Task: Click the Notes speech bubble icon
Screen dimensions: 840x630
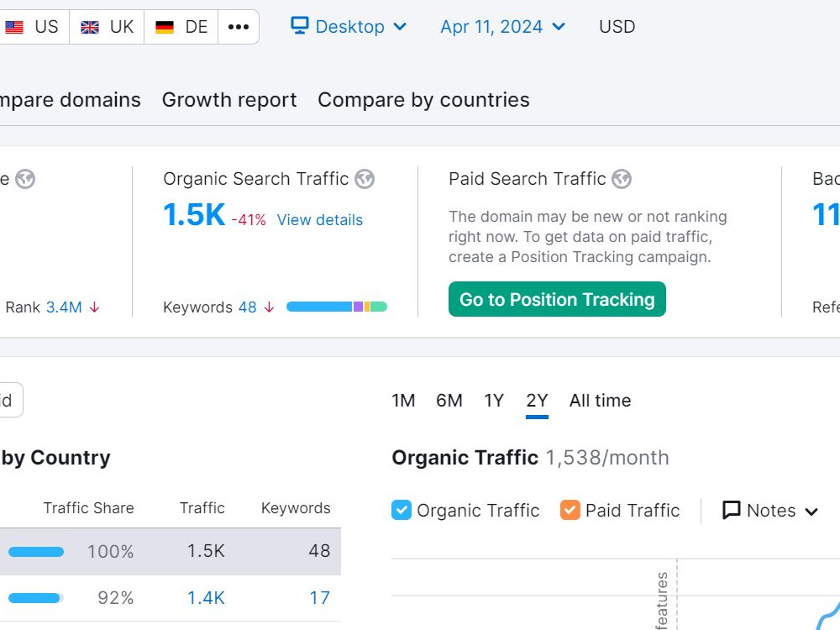Action: pos(732,510)
